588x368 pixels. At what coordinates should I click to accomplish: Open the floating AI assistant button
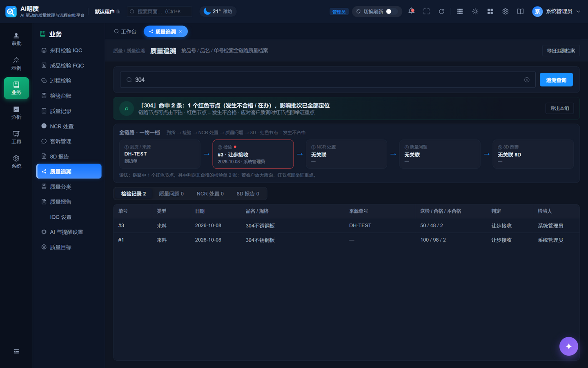[568, 346]
